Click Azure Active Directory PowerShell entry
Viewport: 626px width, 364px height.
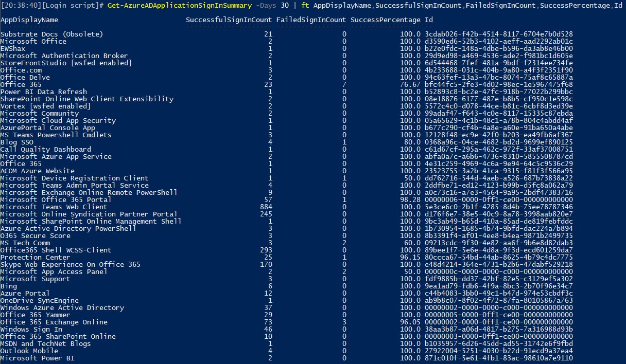68,228
